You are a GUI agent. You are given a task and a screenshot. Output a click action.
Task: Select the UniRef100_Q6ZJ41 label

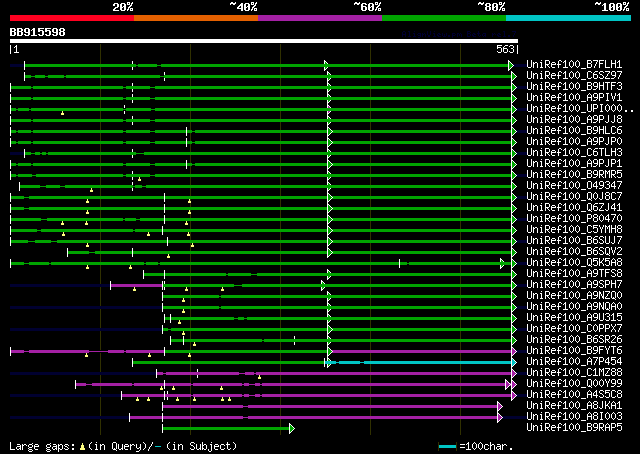click(x=574, y=208)
